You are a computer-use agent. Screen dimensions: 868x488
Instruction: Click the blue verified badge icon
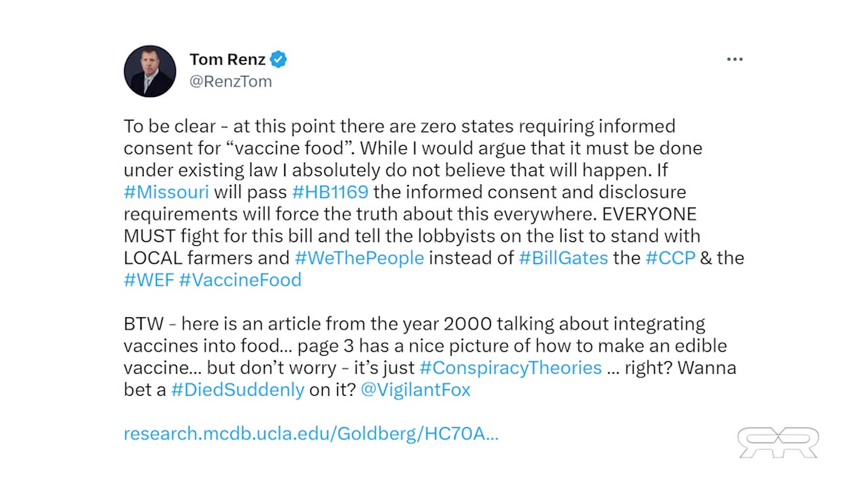pos(278,60)
